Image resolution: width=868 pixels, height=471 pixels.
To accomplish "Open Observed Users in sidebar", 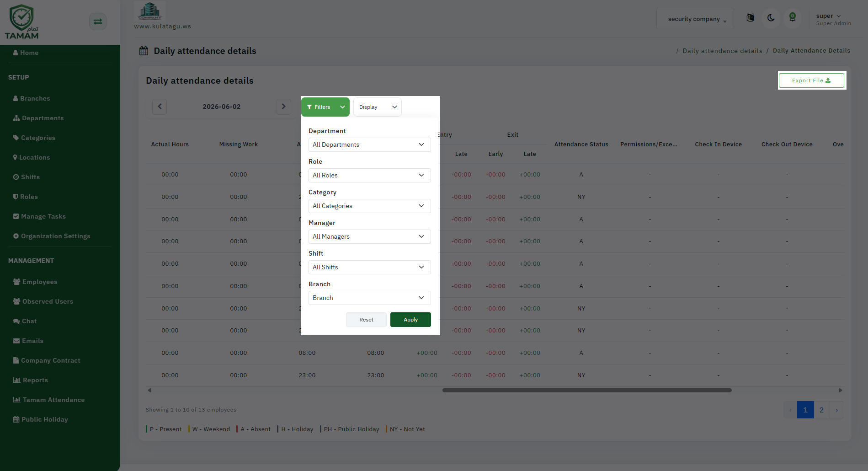I will click(x=43, y=301).
